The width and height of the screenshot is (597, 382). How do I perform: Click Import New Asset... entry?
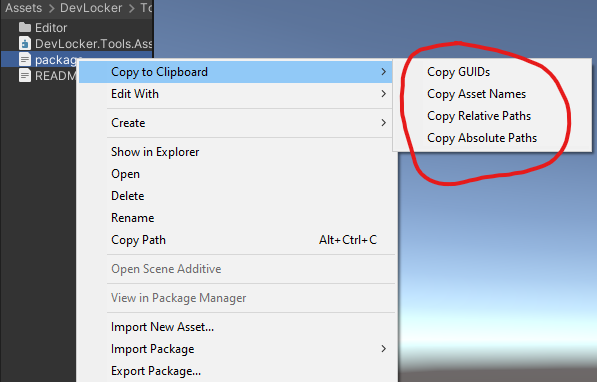tap(162, 327)
